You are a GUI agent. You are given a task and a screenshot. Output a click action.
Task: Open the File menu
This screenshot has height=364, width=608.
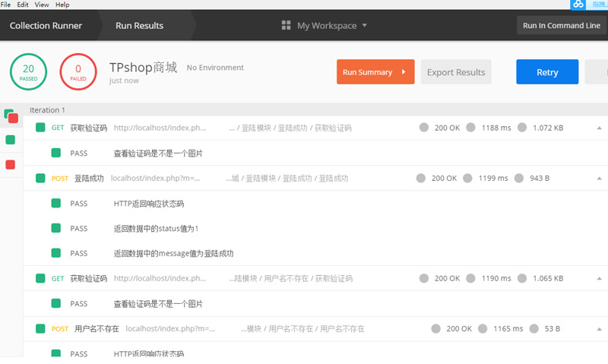coord(5,5)
